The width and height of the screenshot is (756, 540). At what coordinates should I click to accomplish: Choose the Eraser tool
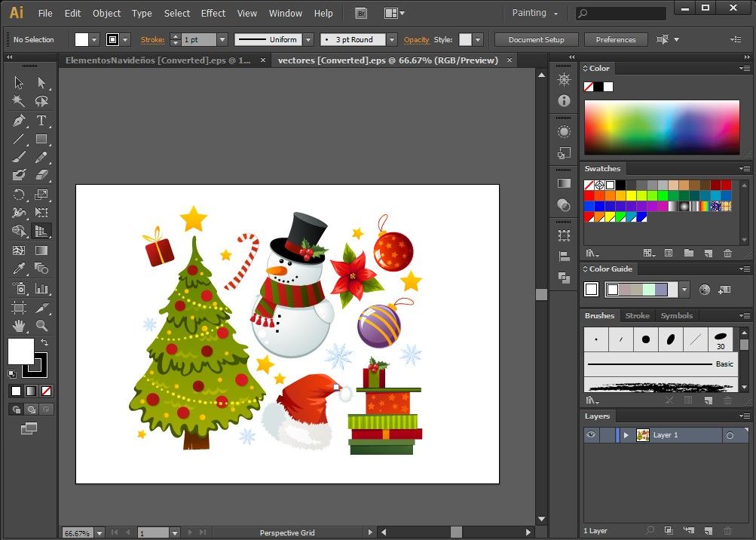pyautogui.click(x=41, y=175)
